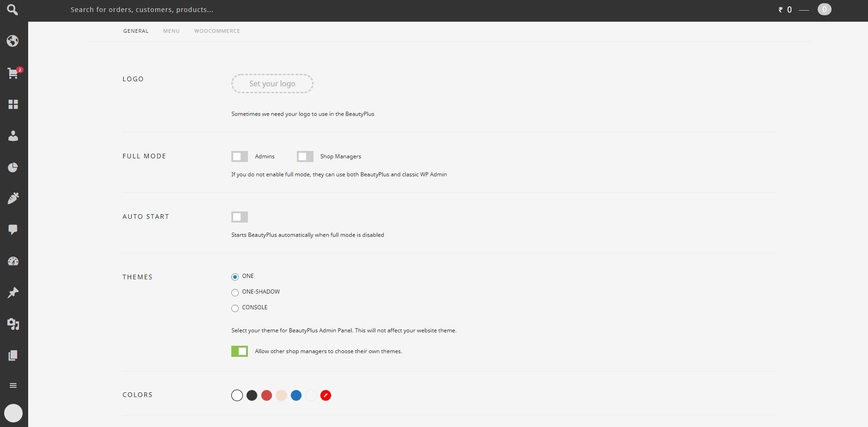Click the notification count bubble in header
The image size is (868, 427).
pos(824,9)
